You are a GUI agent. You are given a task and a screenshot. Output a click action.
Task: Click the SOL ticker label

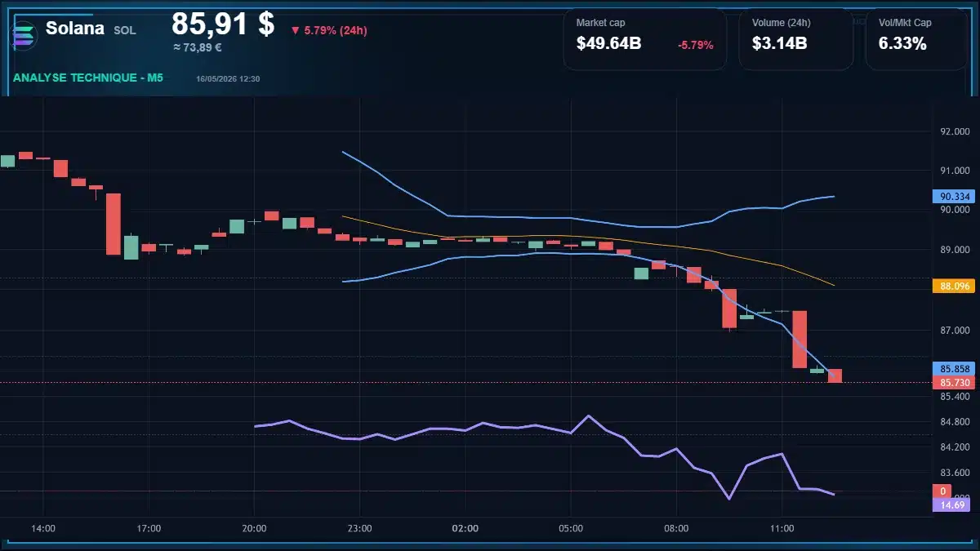[x=125, y=30]
